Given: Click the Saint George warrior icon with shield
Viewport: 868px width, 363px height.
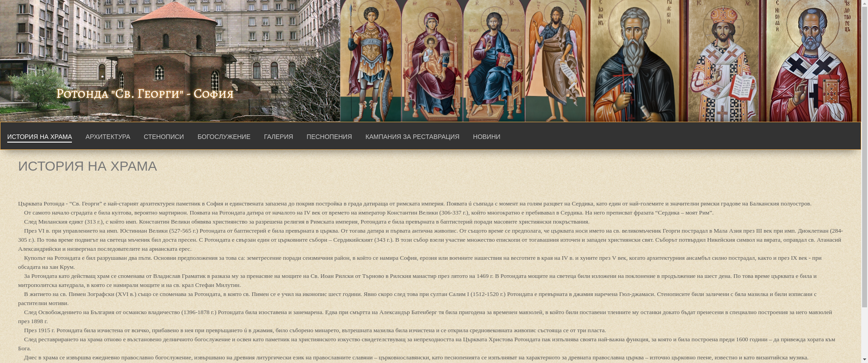Looking at the screenshot, I should coord(371,61).
